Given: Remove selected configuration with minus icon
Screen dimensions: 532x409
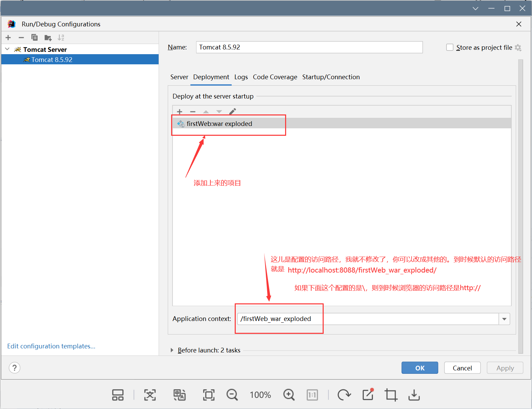Looking at the screenshot, I should click(21, 38).
